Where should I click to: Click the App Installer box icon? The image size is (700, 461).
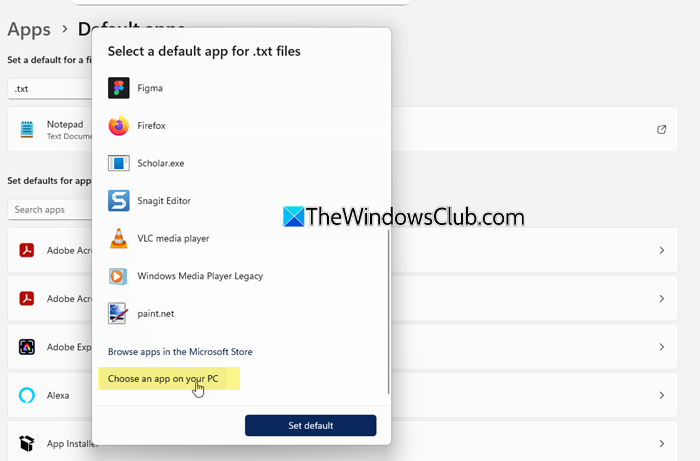27,443
